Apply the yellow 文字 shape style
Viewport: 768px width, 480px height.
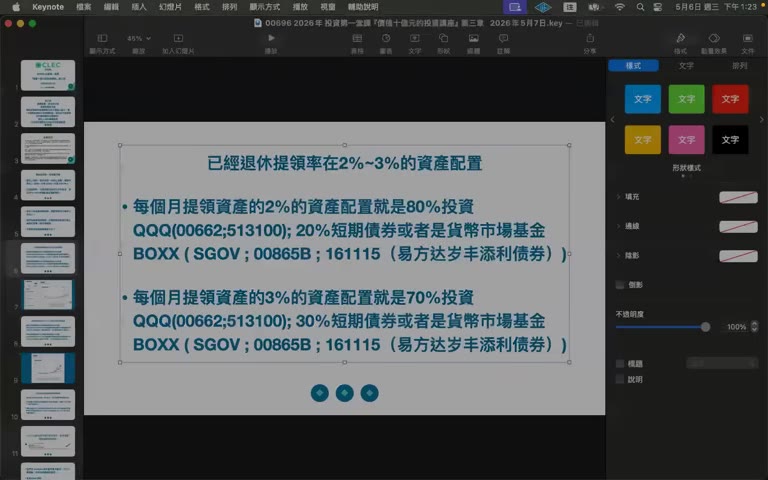(x=643, y=140)
